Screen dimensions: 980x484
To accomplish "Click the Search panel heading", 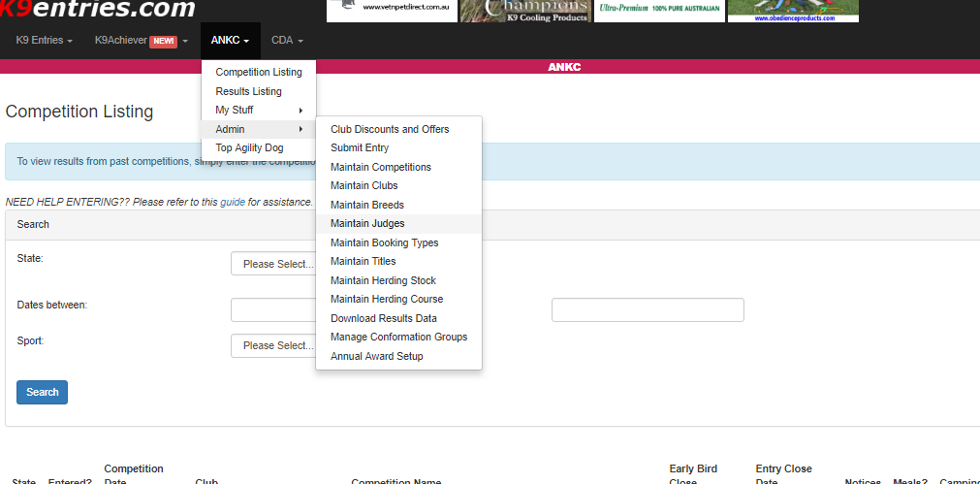I will pos(33,224).
